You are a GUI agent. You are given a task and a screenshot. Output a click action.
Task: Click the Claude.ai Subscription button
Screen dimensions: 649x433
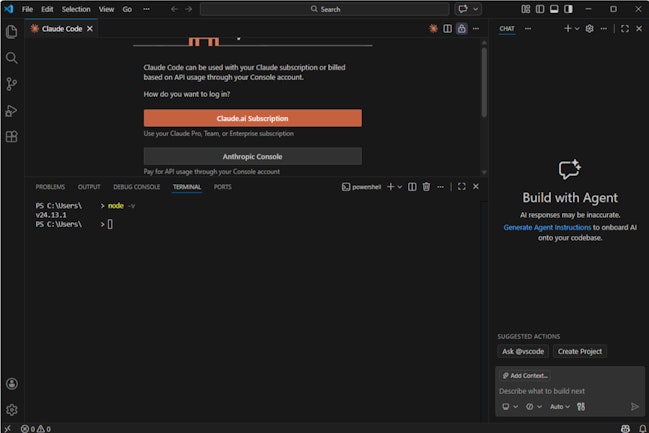252,118
